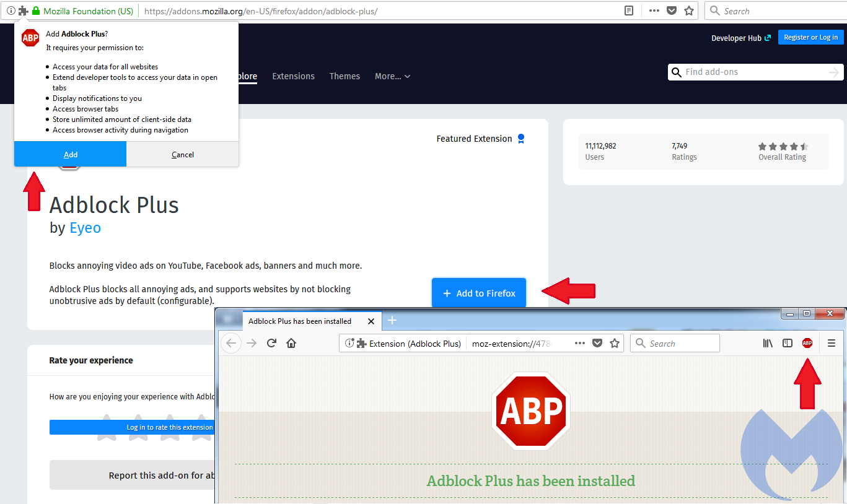Viewport: 847px width, 504px height.
Task: Click the Add to Firefox button
Action: point(479,293)
